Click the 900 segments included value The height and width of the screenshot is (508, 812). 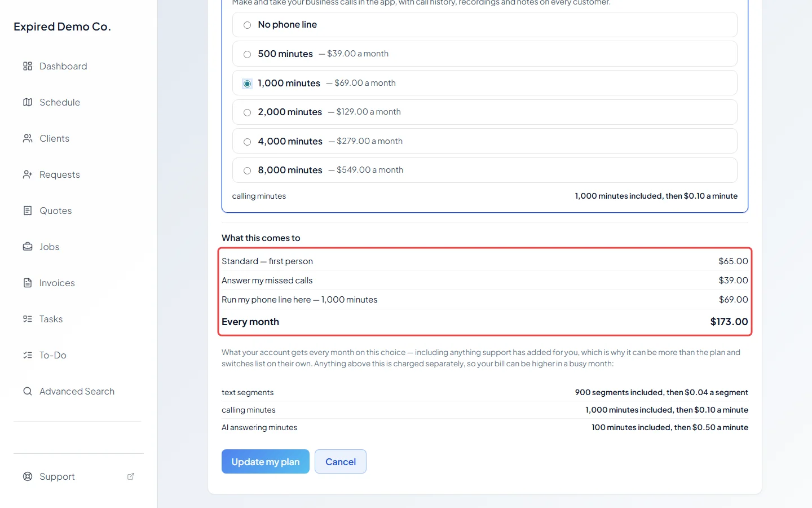[661, 392]
